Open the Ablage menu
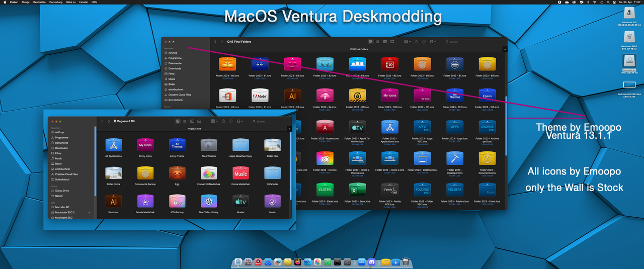 (25, 2)
